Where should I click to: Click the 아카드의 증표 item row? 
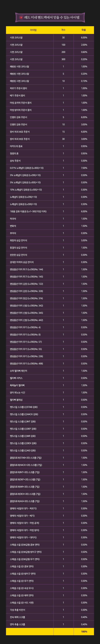(50, 146)
